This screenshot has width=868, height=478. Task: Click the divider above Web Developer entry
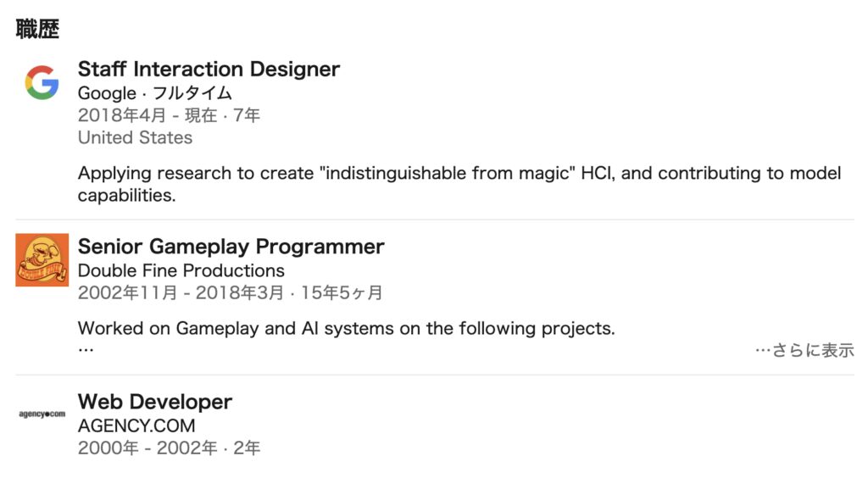pos(435,375)
